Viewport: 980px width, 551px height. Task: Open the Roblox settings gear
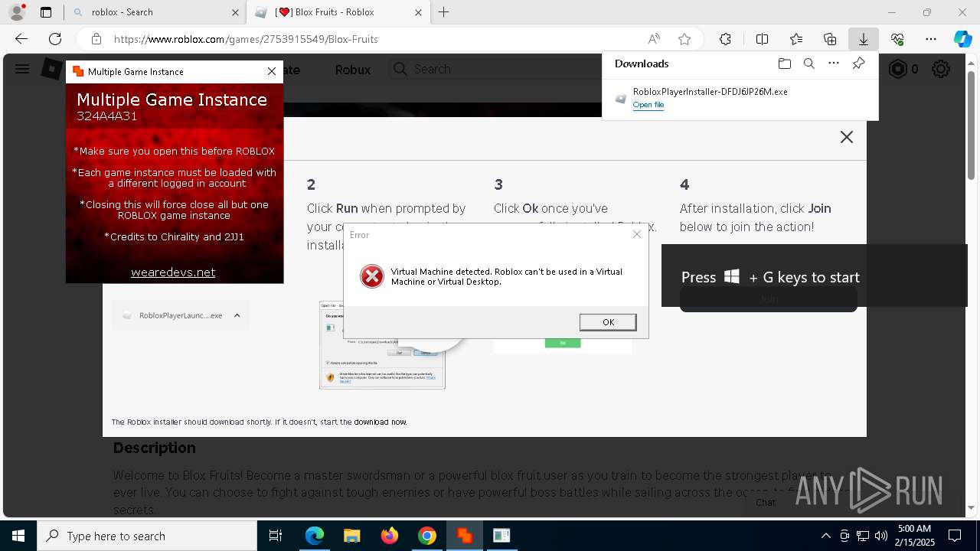pos(941,69)
